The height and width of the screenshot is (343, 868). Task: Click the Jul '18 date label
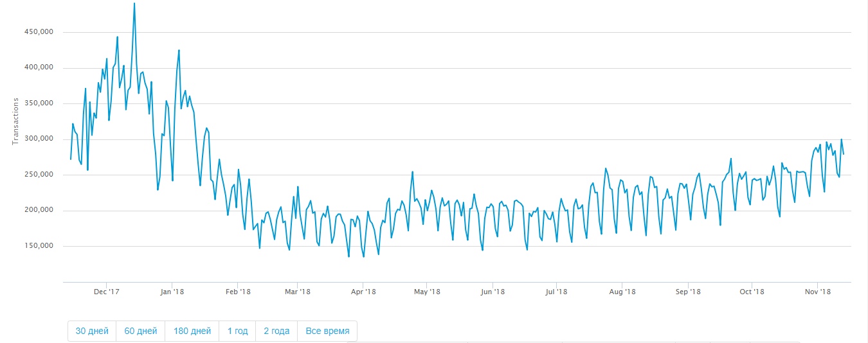click(556, 292)
